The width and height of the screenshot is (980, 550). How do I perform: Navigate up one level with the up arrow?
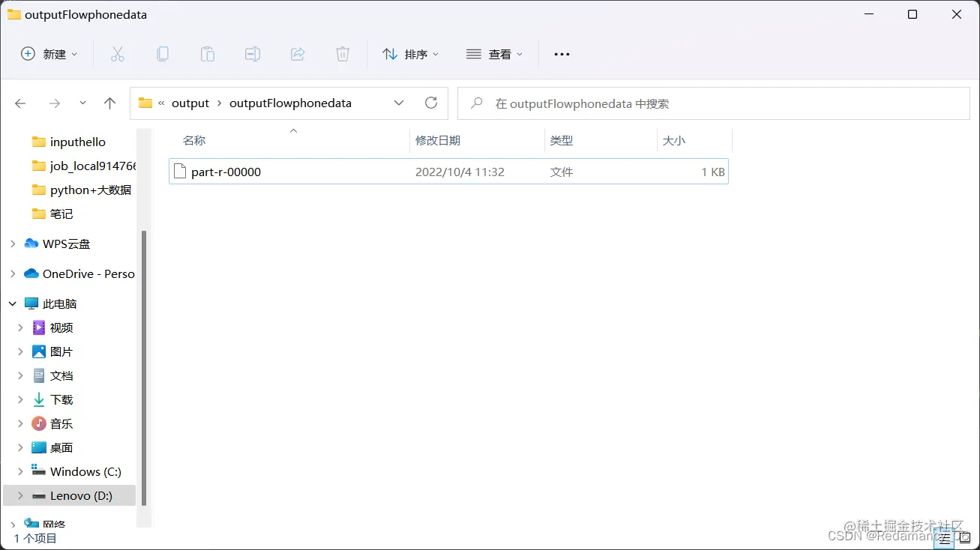pyautogui.click(x=109, y=103)
